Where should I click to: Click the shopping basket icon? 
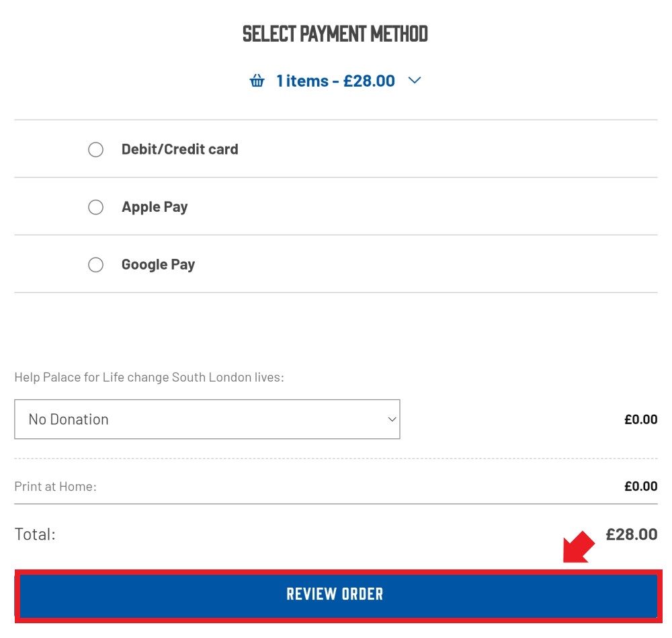tap(257, 81)
